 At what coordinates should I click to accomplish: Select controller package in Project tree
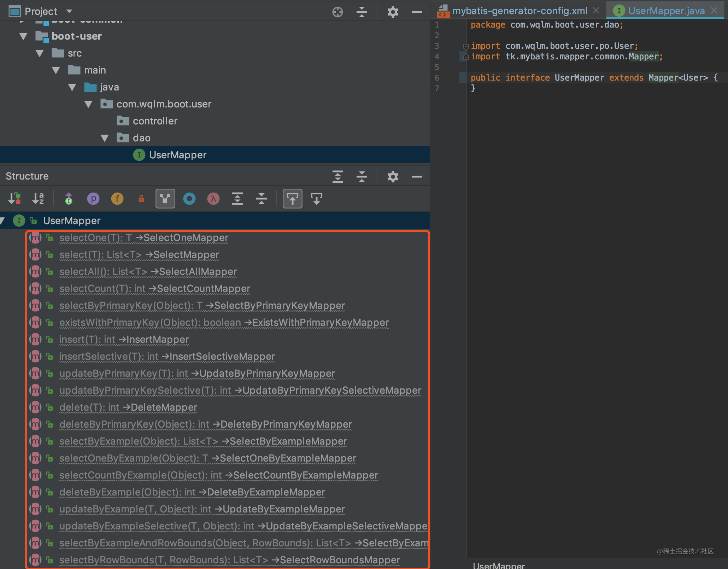pyautogui.click(x=155, y=121)
